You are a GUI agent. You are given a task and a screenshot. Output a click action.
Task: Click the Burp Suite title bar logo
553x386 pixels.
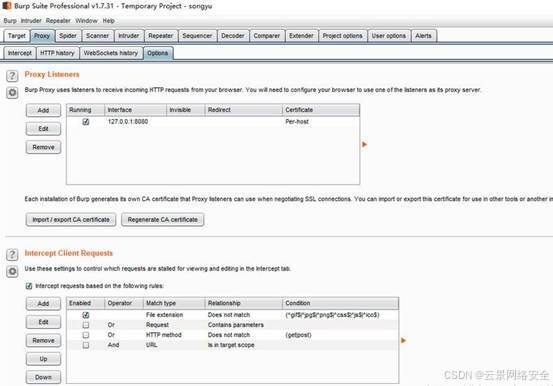(7, 6)
